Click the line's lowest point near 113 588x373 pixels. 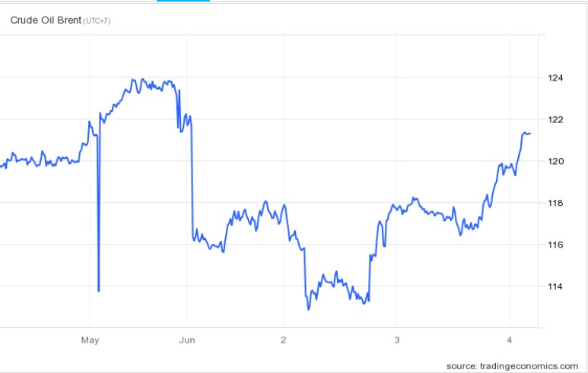pos(309,309)
